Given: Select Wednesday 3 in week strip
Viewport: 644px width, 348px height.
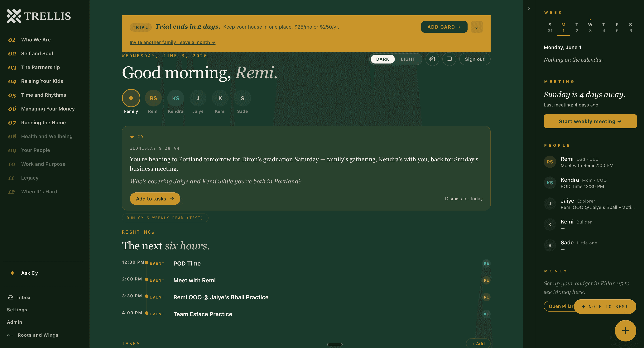Looking at the screenshot, I should (590, 27).
